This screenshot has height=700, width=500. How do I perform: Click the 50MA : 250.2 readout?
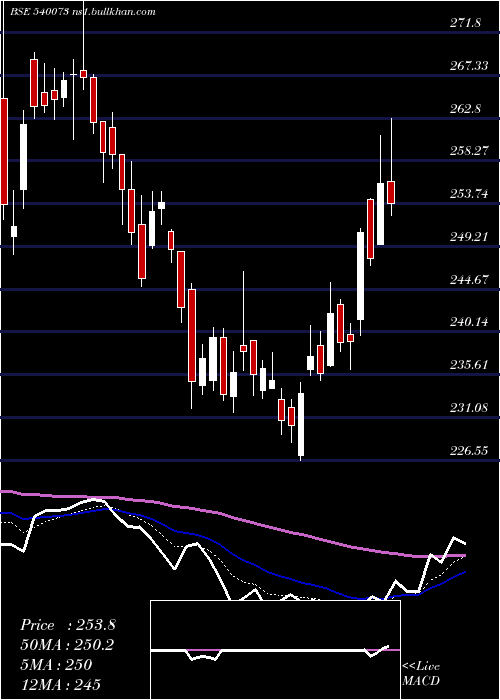[67, 645]
